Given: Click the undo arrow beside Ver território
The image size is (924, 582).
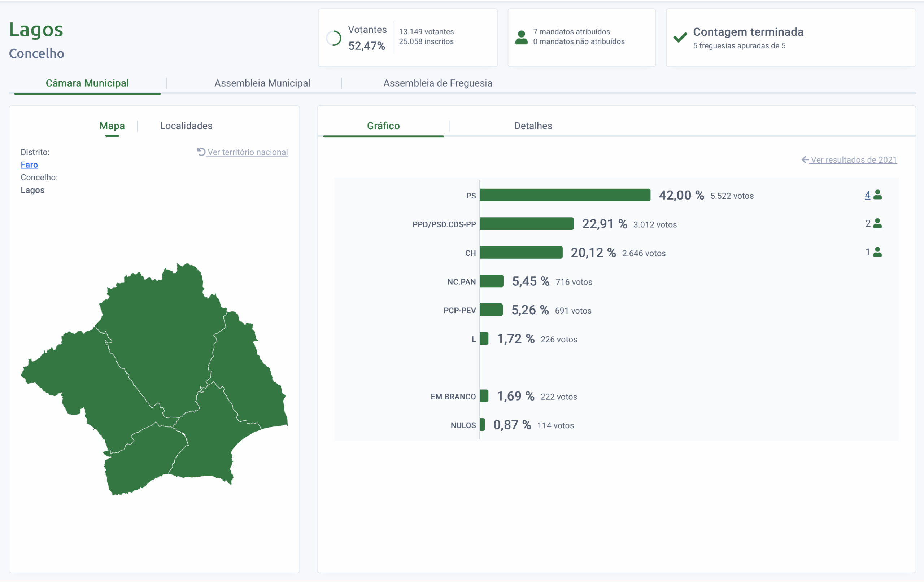Looking at the screenshot, I should pos(201,152).
